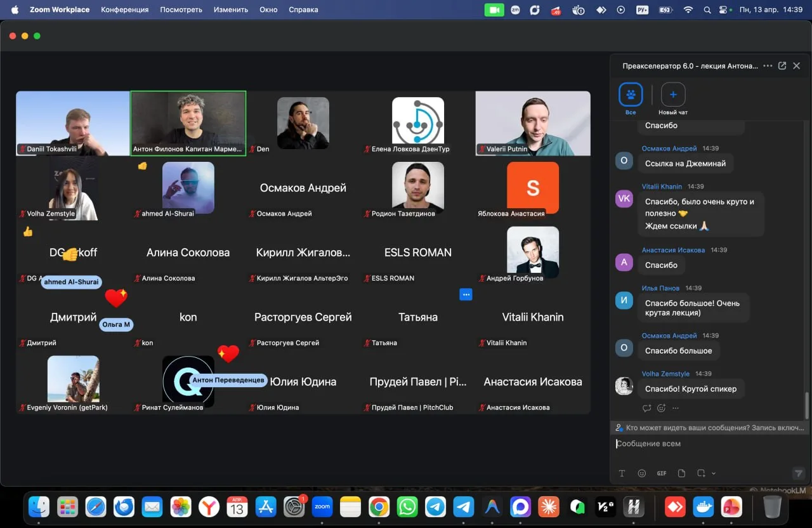Viewport: 812px width, 528px height.
Task: Open the 'Справка' menu
Action: (303, 10)
